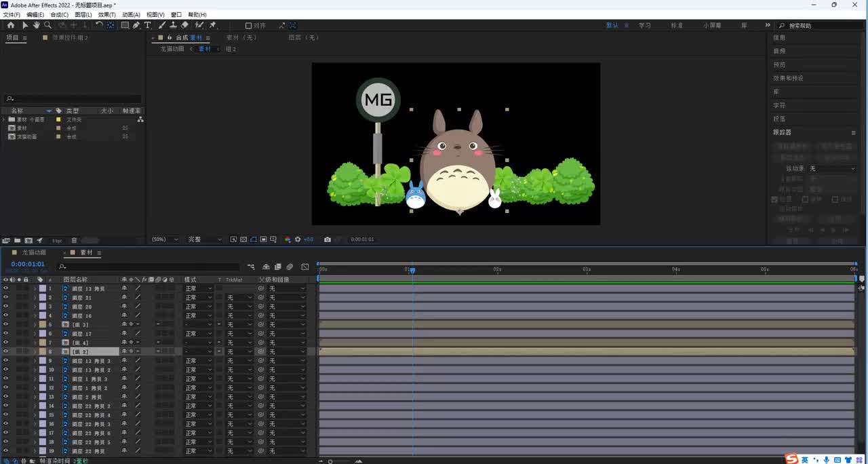Image resolution: width=868 pixels, height=464 pixels.
Task: Select the Zoom magnifier tool
Action: (x=47, y=25)
